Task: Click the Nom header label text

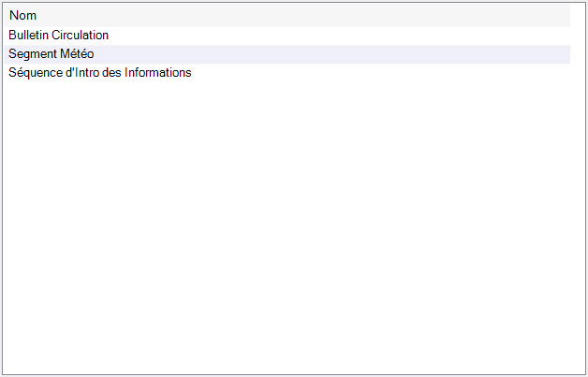Action: pyautogui.click(x=22, y=15)
